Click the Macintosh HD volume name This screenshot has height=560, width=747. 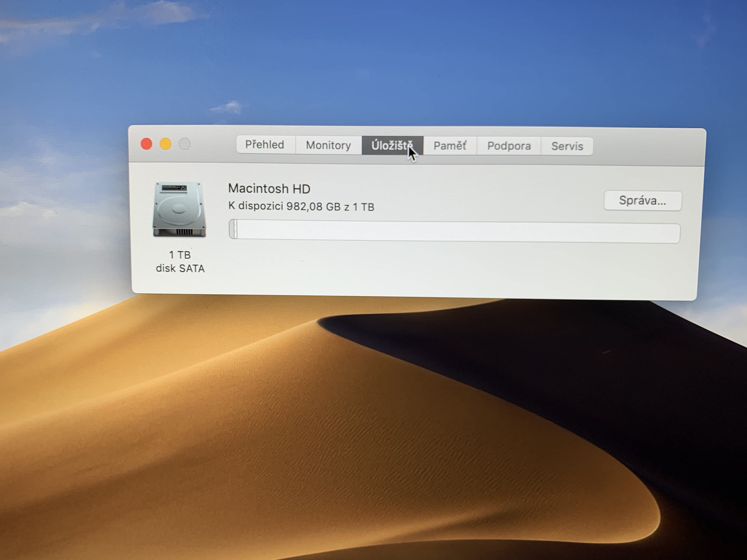(269, 188)
